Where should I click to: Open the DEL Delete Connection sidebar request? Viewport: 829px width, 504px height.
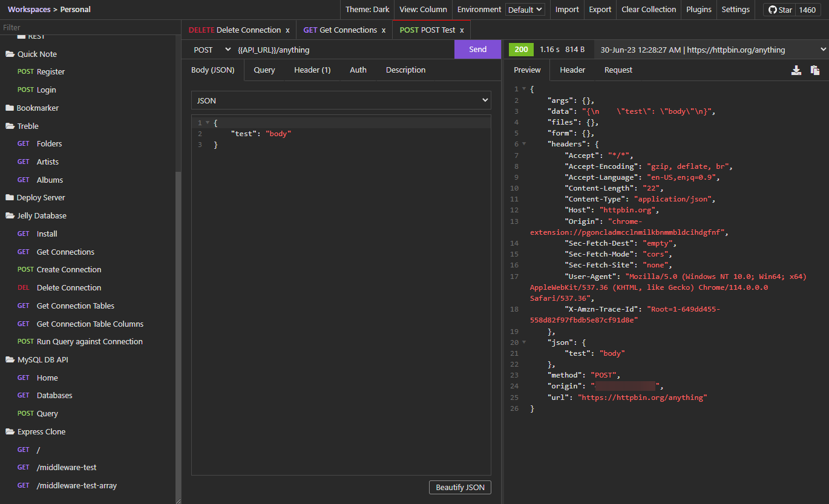click(59, 288)
